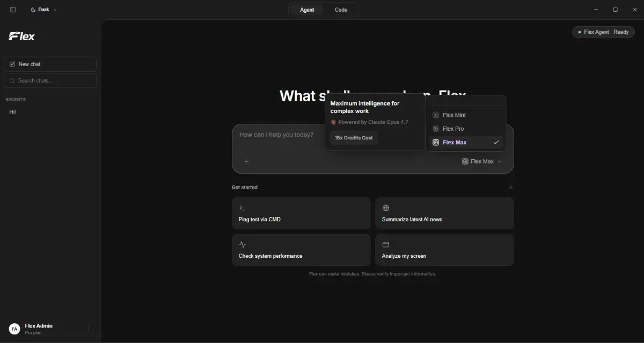
Task: Click the globe icon on news card
Action: [x=385, y=207]
